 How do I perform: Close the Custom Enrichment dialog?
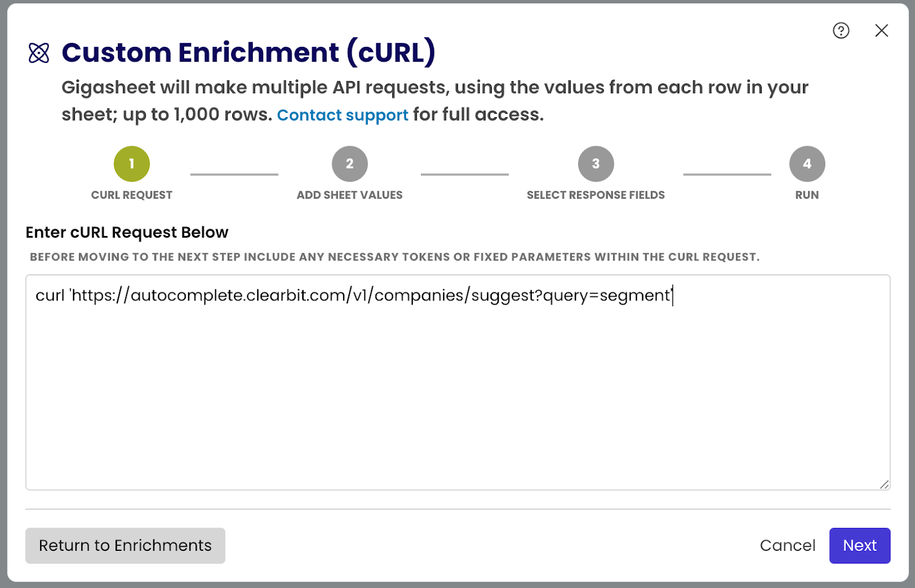click(x=881, y=30)
